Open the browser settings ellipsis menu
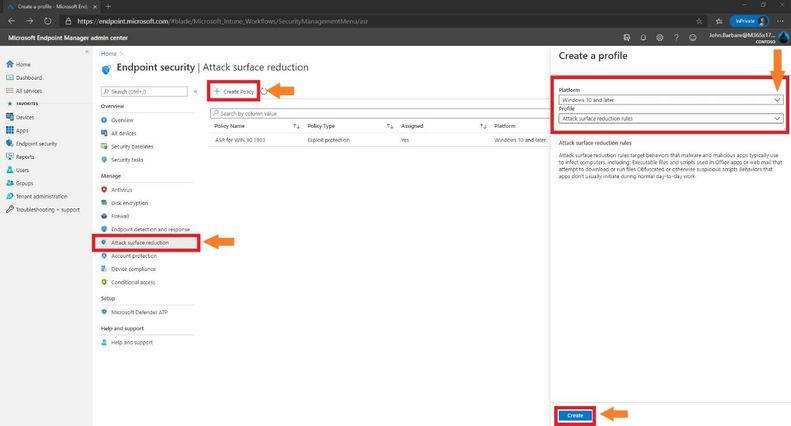Viewport: 791px width, 426px height. [x=780, y=21]
